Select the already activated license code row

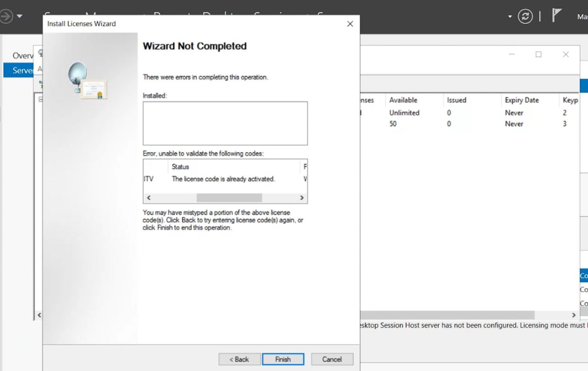click(223, 179)
